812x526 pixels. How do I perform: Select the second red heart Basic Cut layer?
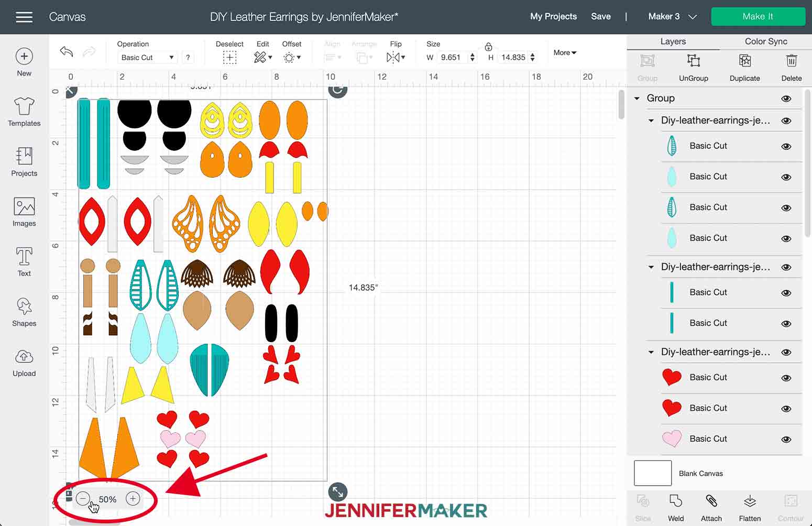point(732,408)
